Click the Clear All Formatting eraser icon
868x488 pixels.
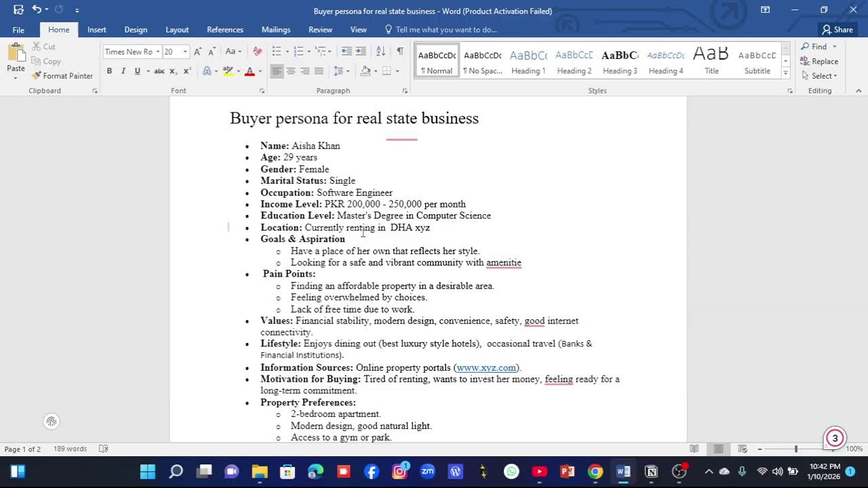[x=257, y=52]
